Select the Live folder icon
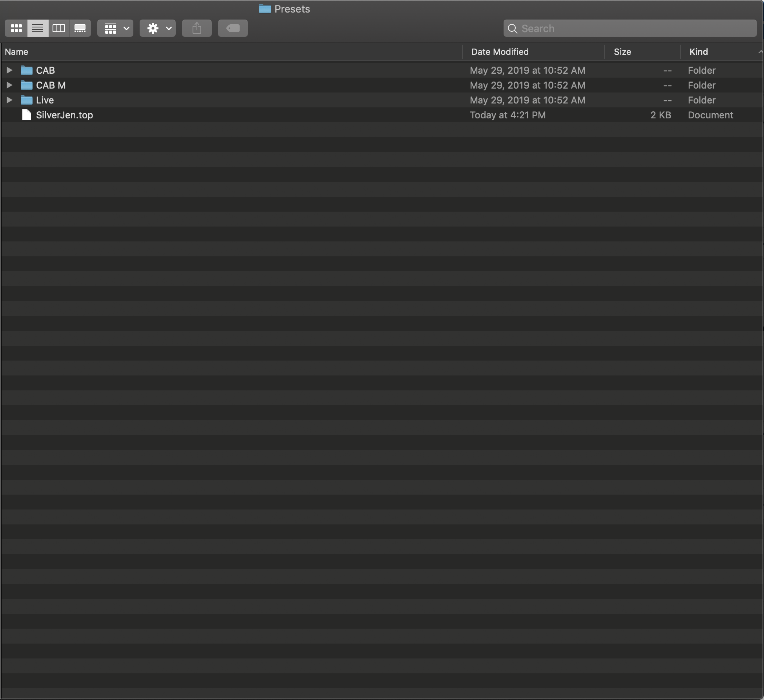 tap(27, 100)
